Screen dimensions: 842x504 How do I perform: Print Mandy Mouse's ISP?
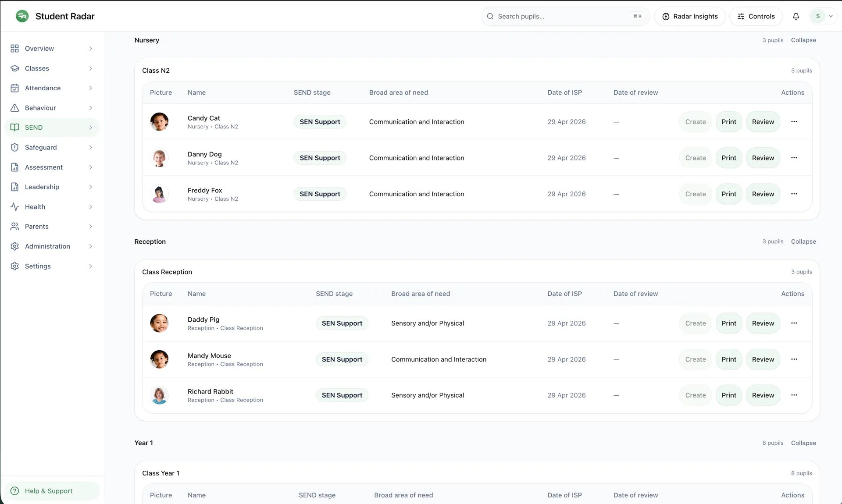(x=729, y=359)
